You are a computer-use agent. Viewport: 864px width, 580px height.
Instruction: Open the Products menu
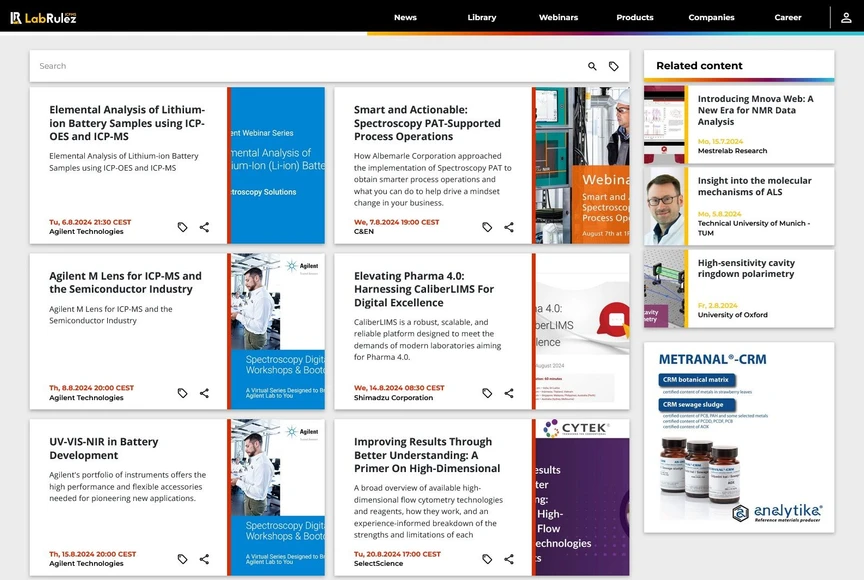click(x=635, y=18)
